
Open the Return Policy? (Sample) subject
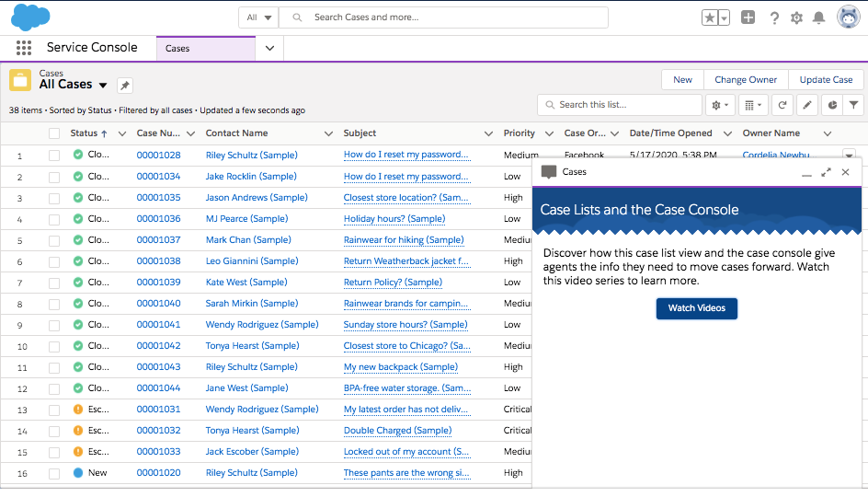click(393, 283)
